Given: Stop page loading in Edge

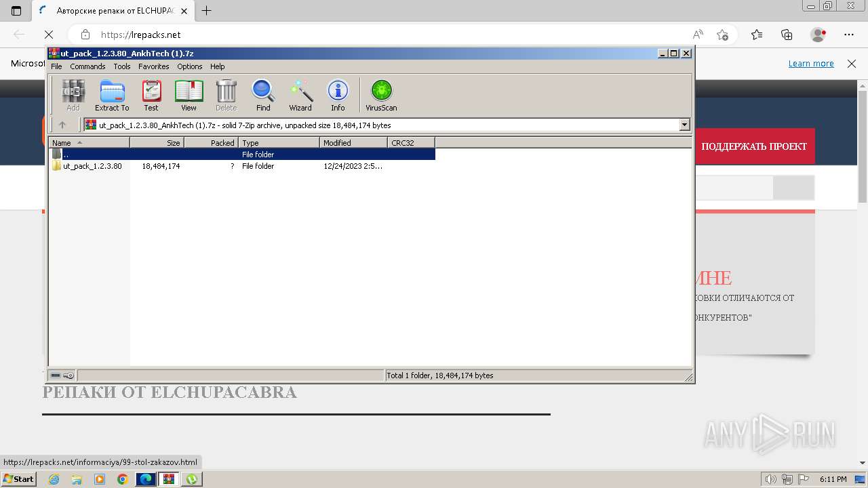Looking at the screenshot, I should pyautogui.click(x=49, y=35).
